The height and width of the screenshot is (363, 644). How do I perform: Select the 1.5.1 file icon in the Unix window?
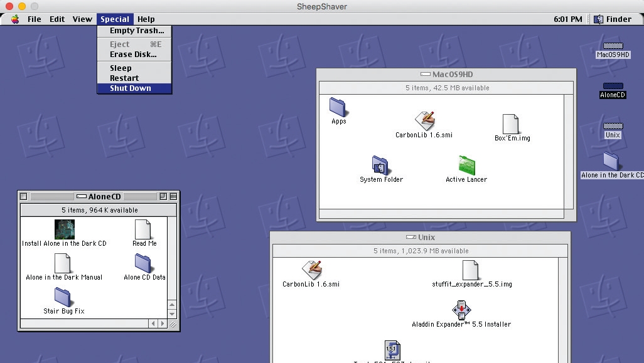pyautogui.click(x=392, y=350)
